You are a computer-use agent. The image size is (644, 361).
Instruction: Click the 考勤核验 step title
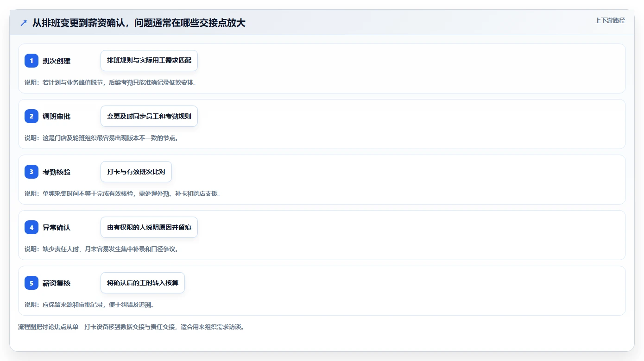pos(57,172)
